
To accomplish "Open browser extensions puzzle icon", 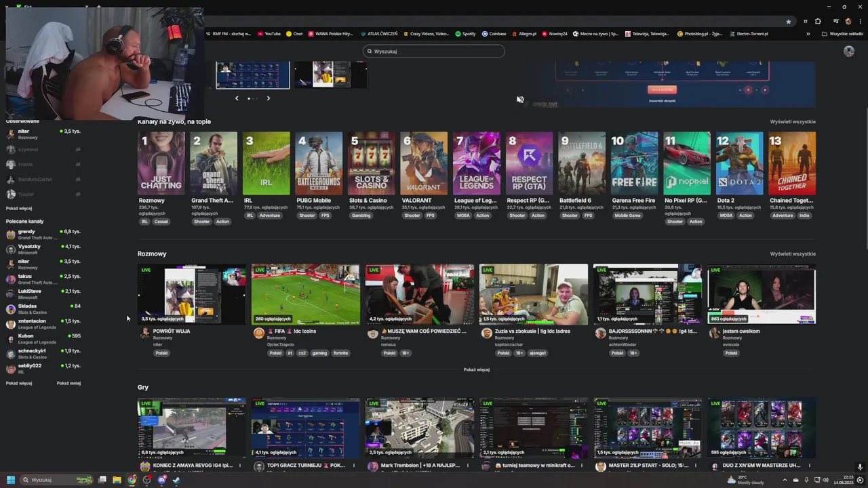I will [818, 21].
